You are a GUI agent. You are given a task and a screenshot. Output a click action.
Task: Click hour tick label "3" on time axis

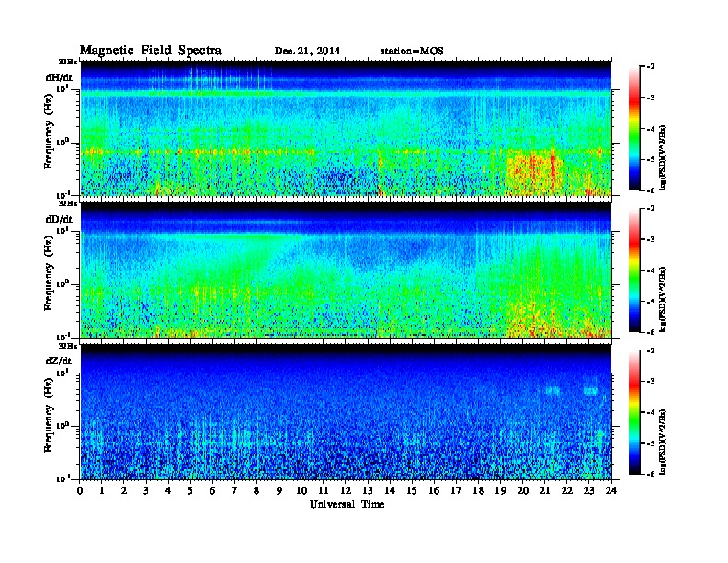coord(146,490)
